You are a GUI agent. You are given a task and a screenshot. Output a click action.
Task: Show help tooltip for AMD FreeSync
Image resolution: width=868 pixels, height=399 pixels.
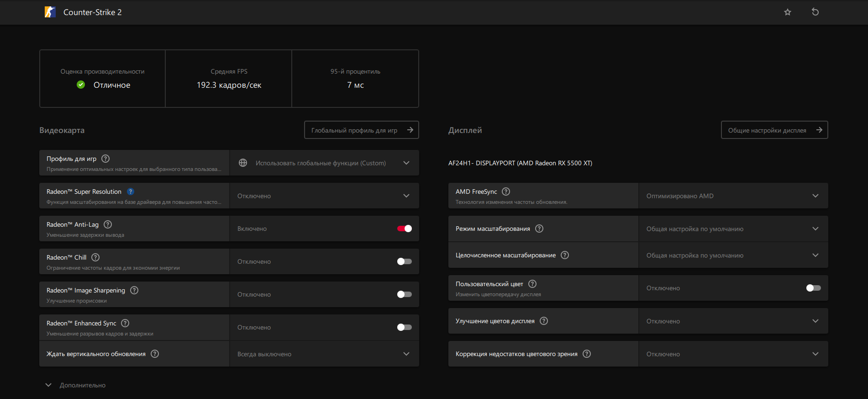506,192
